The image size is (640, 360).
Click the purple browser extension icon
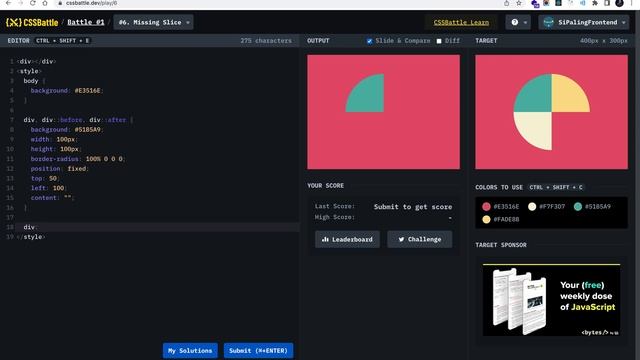coord(535,4)
